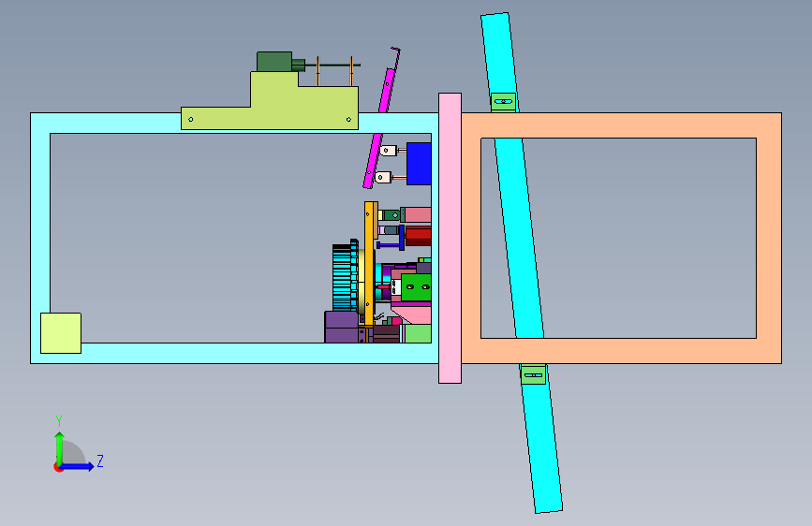Pick the dark green motor block
The width and height of the screenshot is (812, 526).
(x=274, y=62)
